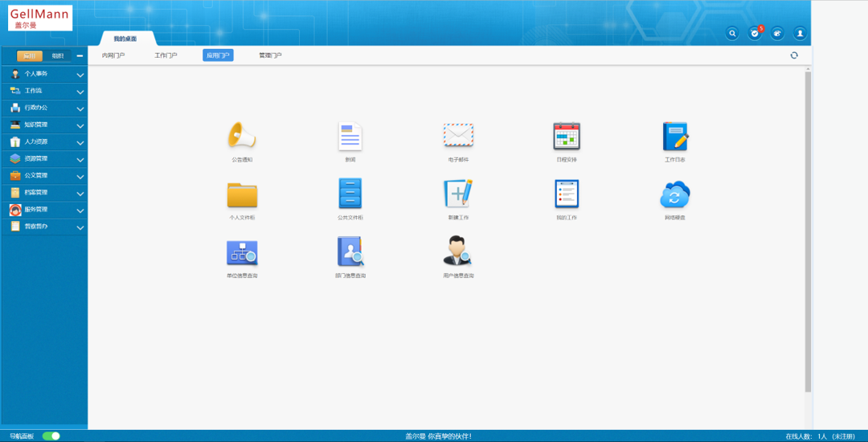
Task: Toggle the 导航面板 switch off
Action: (51, 436)
